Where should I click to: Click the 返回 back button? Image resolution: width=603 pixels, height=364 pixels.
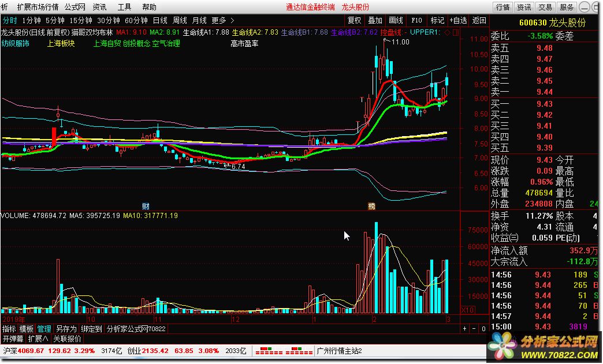tap(479, 20)
